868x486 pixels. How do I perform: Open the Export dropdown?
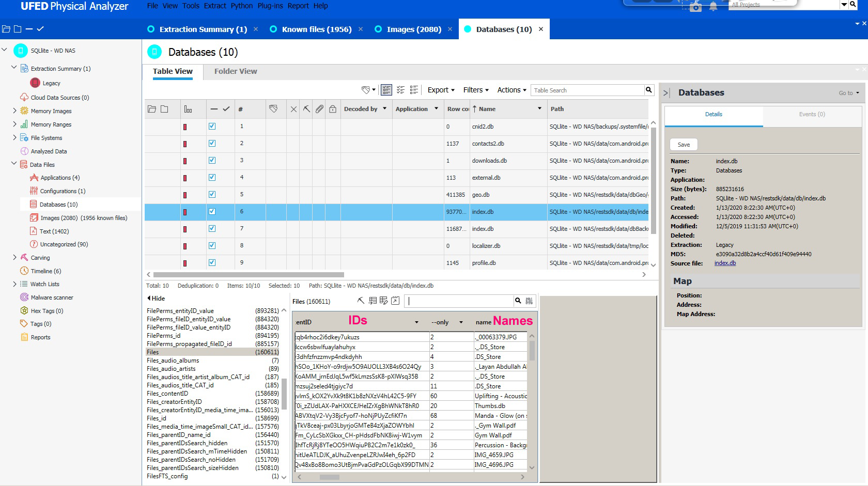[441, 90]
